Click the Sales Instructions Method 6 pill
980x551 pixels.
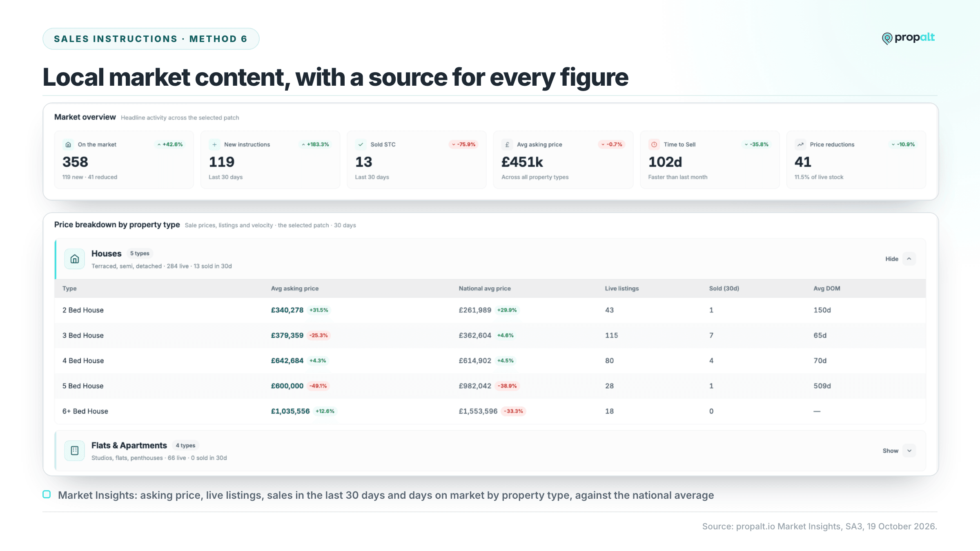(151, 39)
